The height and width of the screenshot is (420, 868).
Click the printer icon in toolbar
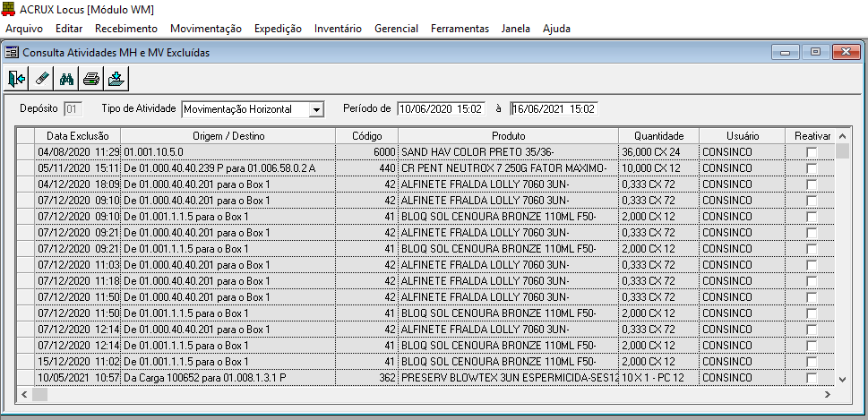[x=91, y=79]
